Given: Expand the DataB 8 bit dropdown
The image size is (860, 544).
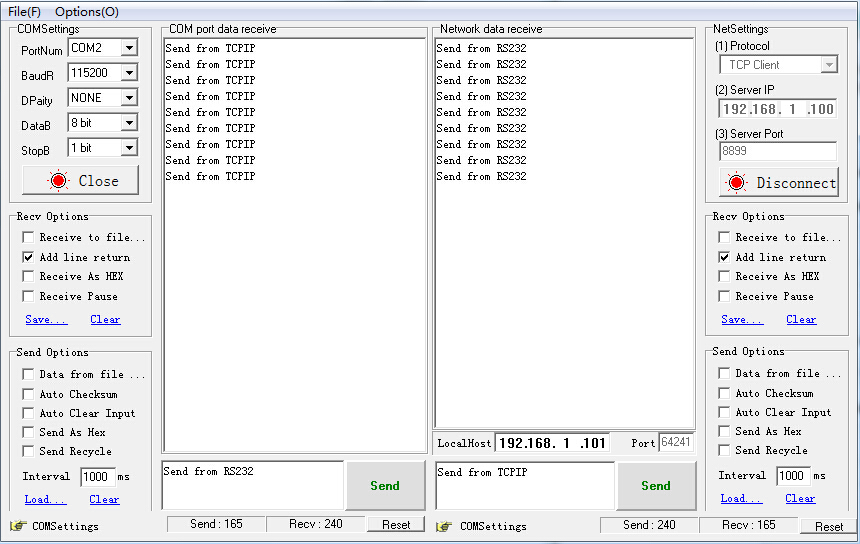Looking at the screenshot, I should 129,122.
